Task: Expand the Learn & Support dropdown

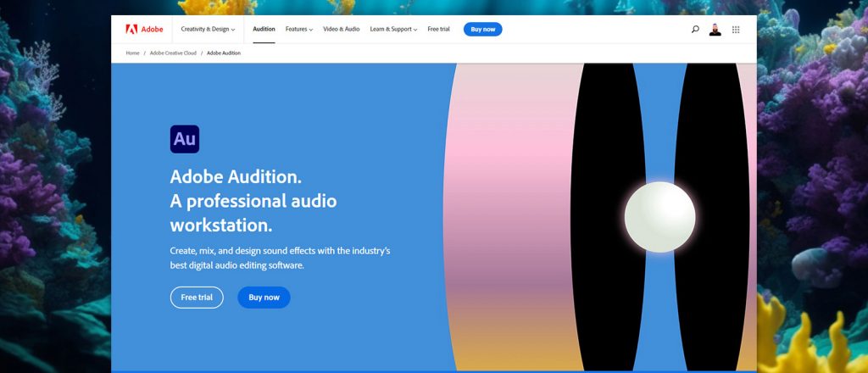Action: pos(393,30)
